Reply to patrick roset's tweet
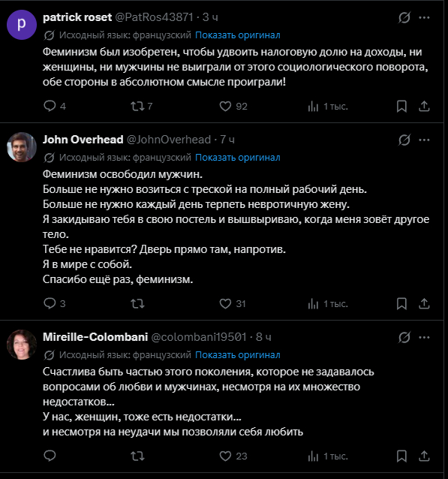The height and width of the screenshot is (479, 448). click(x=50, y=107)
